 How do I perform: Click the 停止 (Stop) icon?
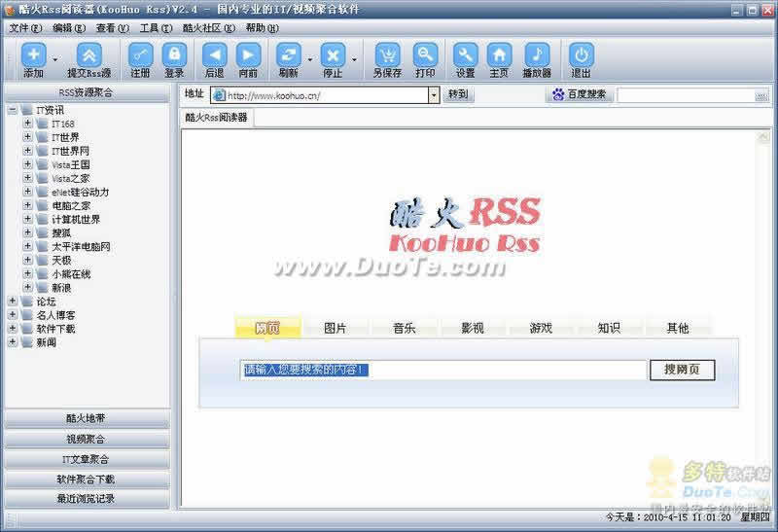click(333, 54)
